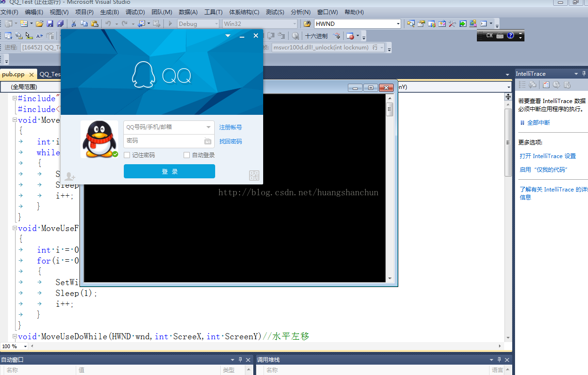588x375 pixels.
Task: Open the 帮助(H) menu
Action: (354, 12)
